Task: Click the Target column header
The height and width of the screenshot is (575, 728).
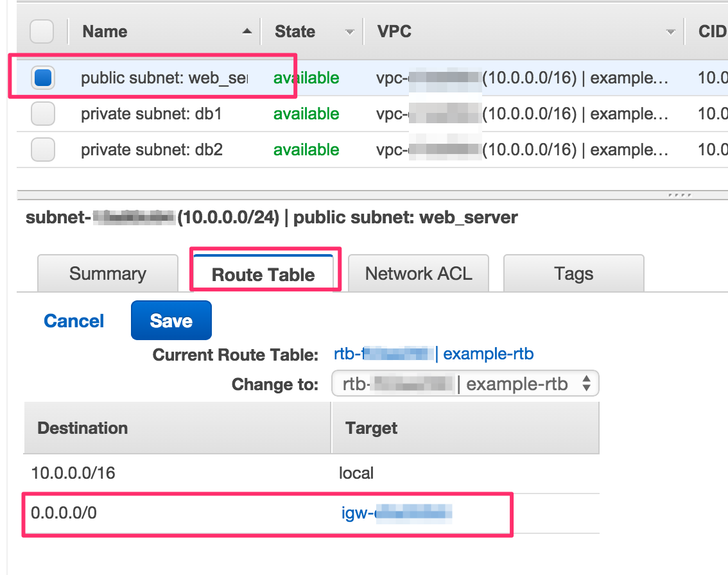Action: [x=372, y=428]
